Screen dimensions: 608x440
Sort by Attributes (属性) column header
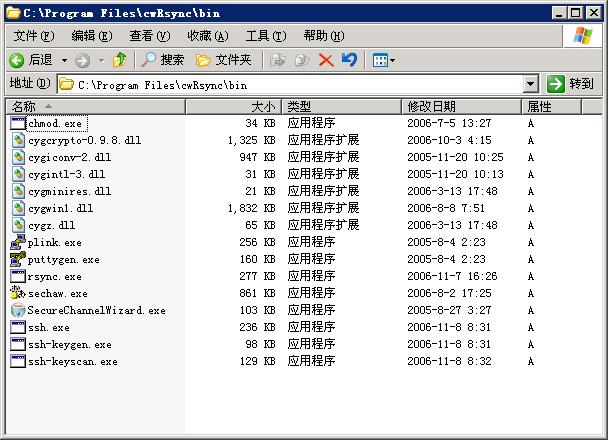click(x=551, y=106)
